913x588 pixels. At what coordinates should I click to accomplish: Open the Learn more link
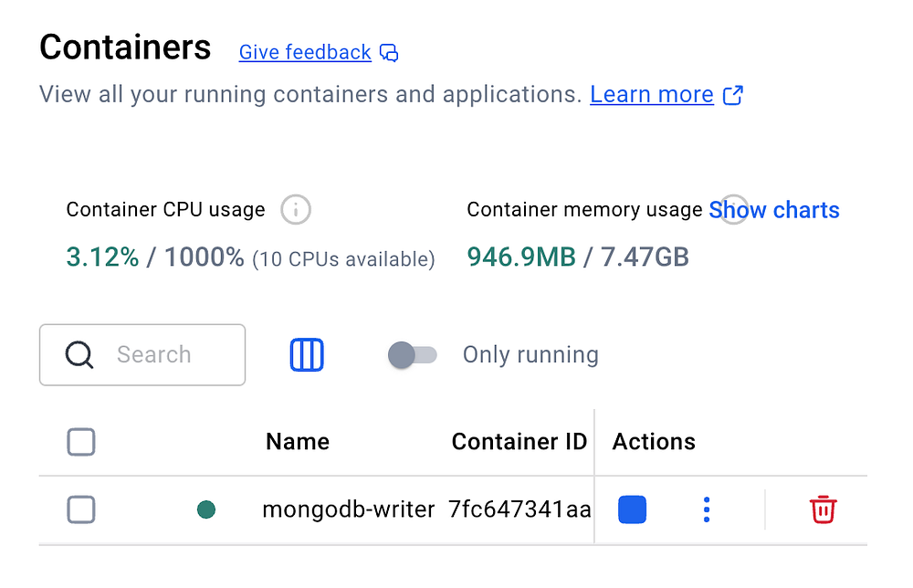coord(651,95)
